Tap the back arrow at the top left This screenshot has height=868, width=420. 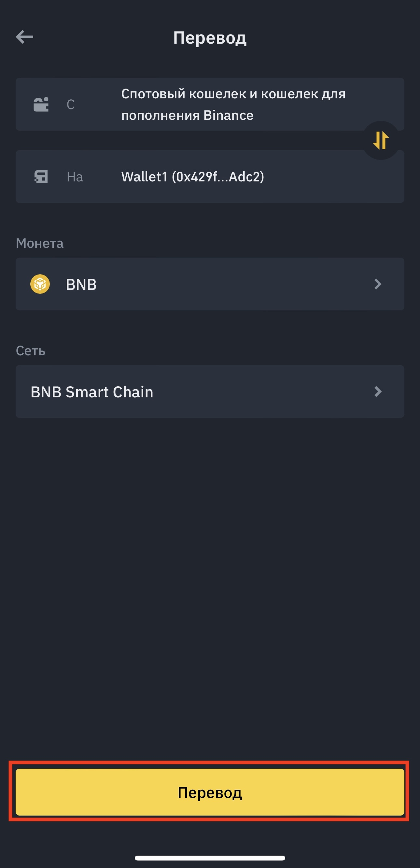(x=24, y=37)
